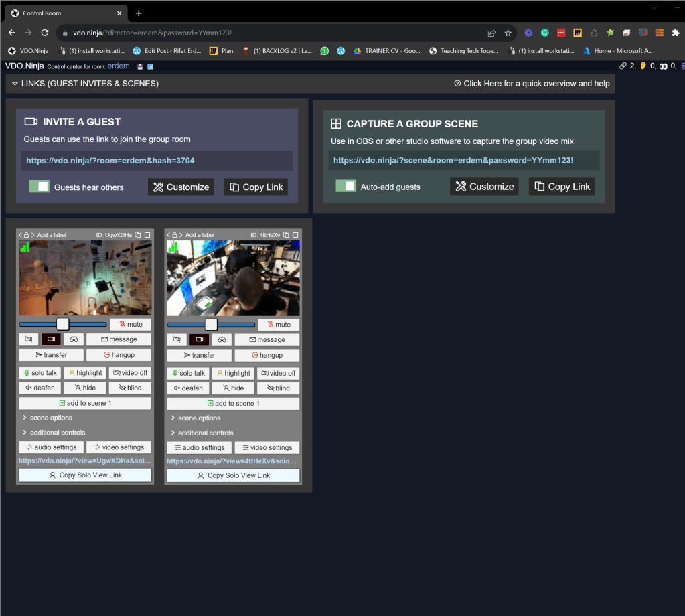Adjust the volume slider for guest UgwXDHa
Viewport: 685px width, 616px height.
(x=63, y=324)
